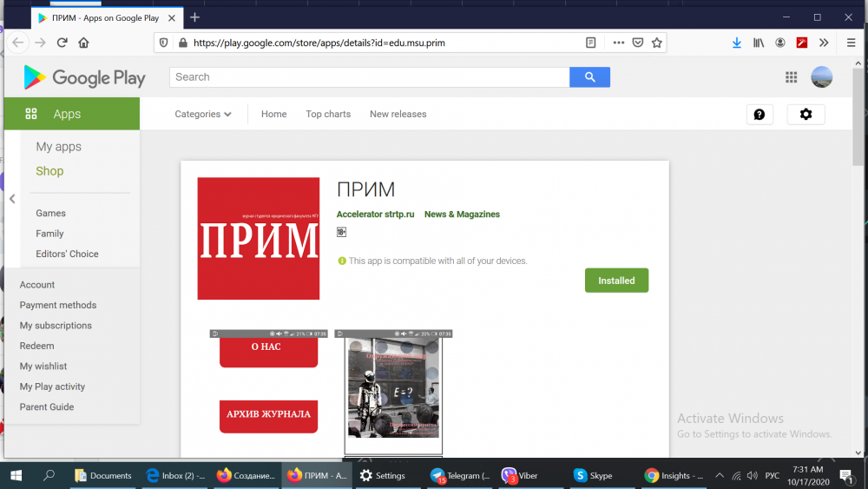Open My wishlist
This screenshot has width=868, height=489.
coord(43,366)
